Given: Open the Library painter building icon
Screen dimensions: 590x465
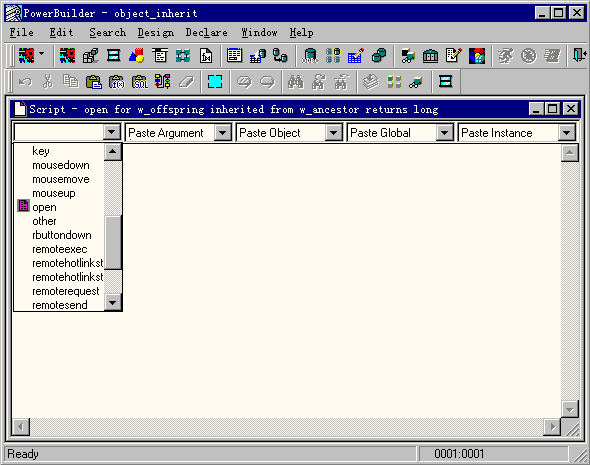Looking at the screenshot, I should (x=430, y=56).
